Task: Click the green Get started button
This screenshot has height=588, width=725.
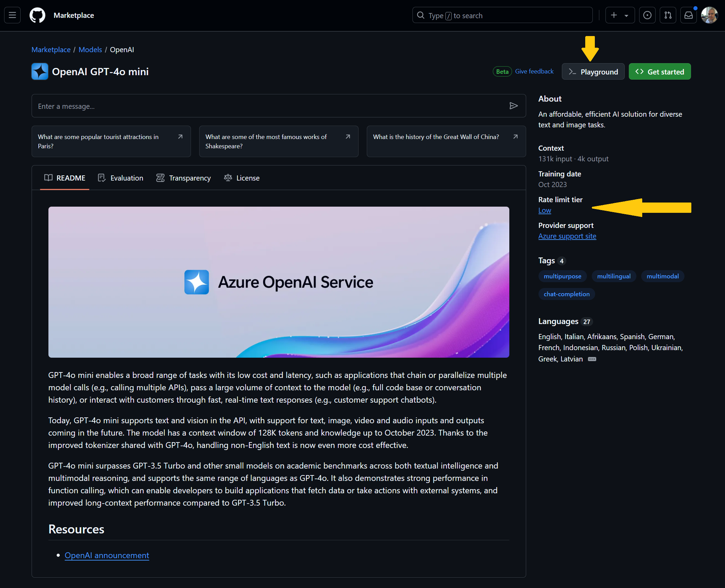Action: pyautogui.click(x=659, y=72)
